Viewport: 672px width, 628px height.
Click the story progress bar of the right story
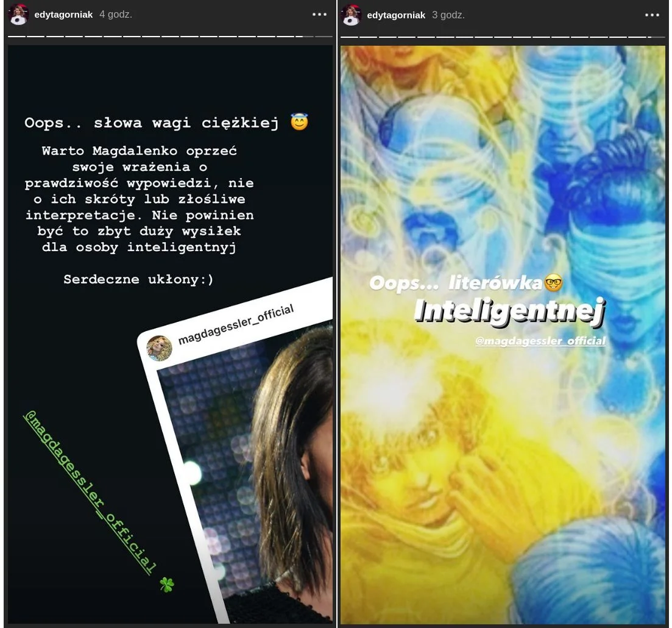[x=503, y=37]
